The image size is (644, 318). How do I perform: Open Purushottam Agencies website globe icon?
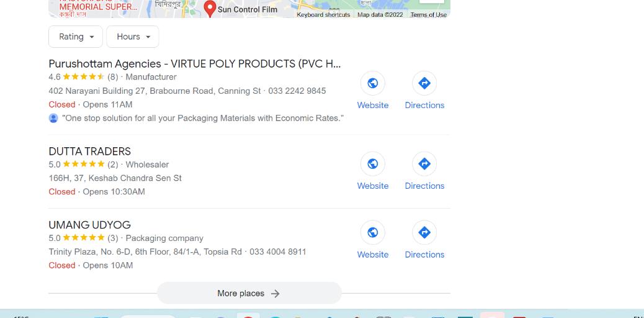[x=372, y=83]
